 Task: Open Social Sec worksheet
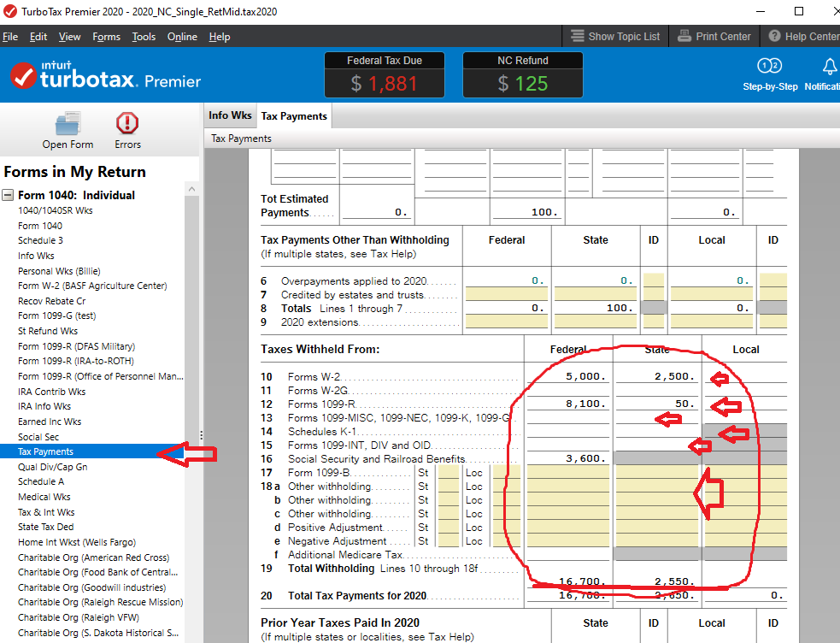(x=38, y=437)
